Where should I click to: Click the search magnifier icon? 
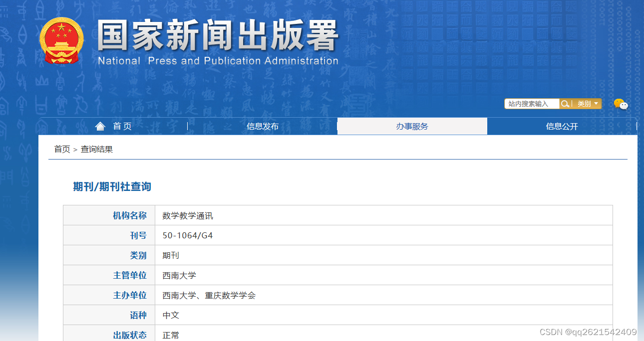(x=565, y=104)
